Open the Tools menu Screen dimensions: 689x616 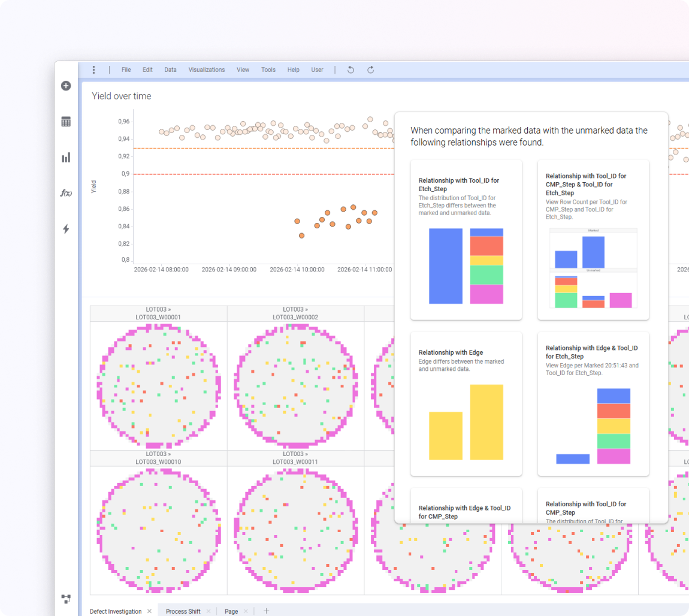pyautogui.click(x=268, y=70)
